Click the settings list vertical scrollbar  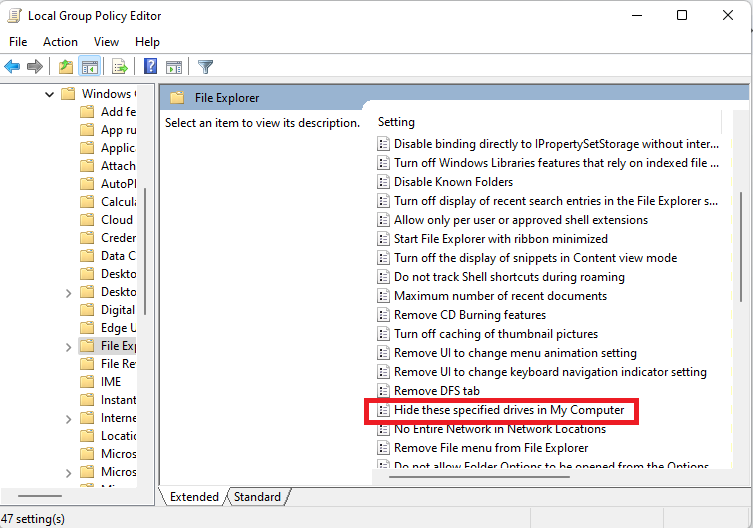pos(741,246)
